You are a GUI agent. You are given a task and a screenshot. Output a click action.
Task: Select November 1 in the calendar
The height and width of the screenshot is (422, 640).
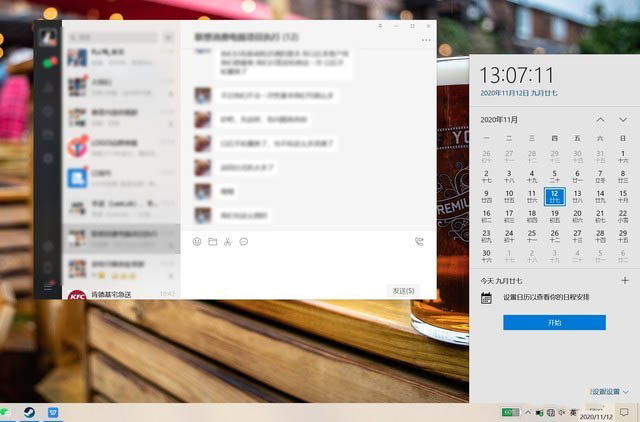pyautogui.click(x=623, y=157)
